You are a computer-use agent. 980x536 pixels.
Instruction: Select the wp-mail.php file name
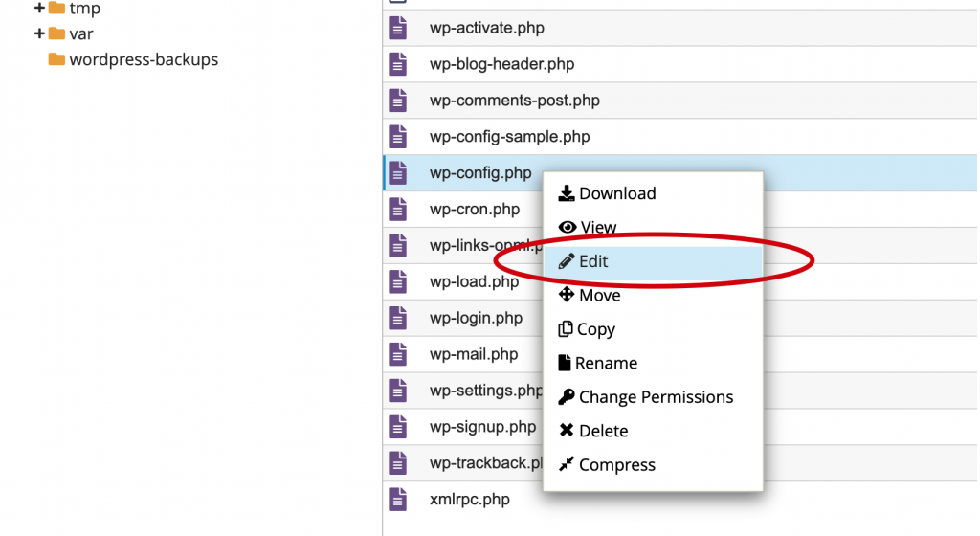click(474, 353)
